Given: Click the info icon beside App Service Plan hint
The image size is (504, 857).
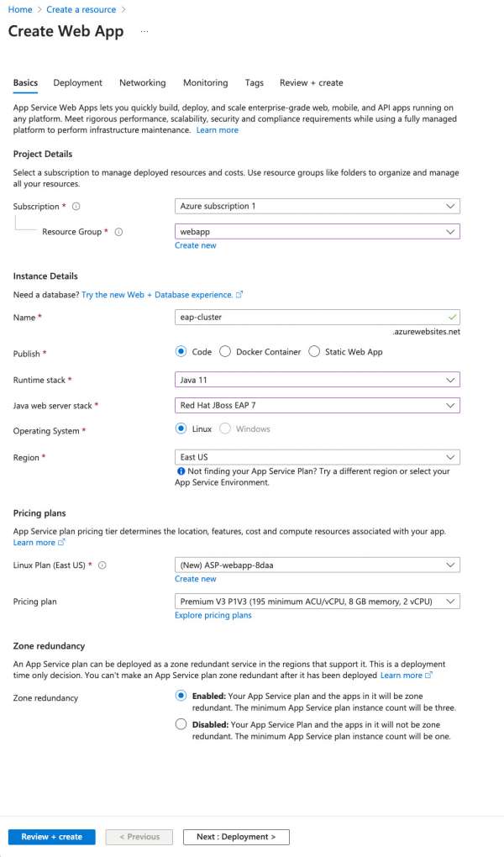Looking at the screenshot, I should click(x=181, y=472).
